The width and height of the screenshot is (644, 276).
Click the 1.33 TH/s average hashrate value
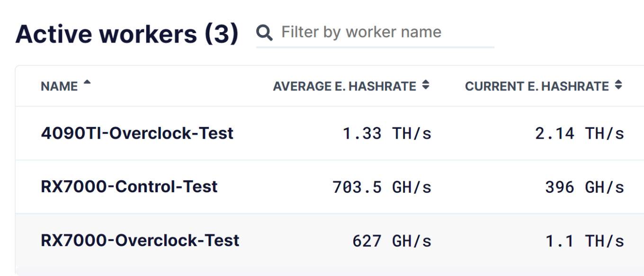pyautogui.click(x=387, y=134)
